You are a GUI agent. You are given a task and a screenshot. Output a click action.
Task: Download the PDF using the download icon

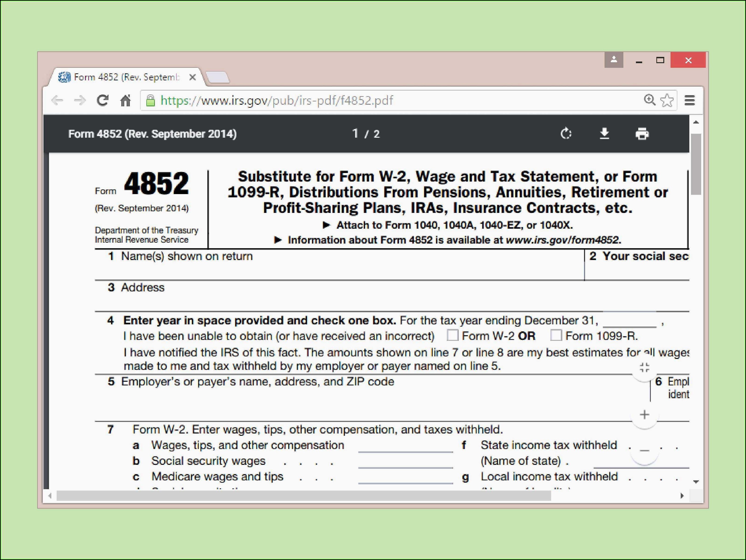pos(604,134)
